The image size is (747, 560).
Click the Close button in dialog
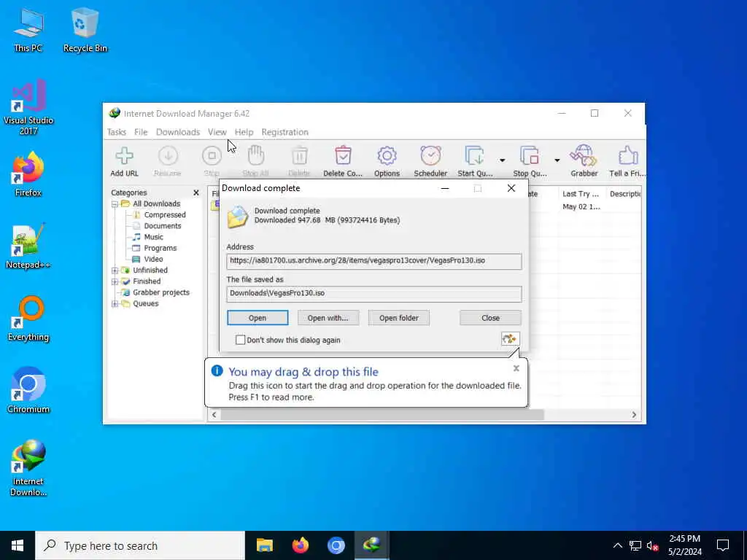[x=490, y=318]
